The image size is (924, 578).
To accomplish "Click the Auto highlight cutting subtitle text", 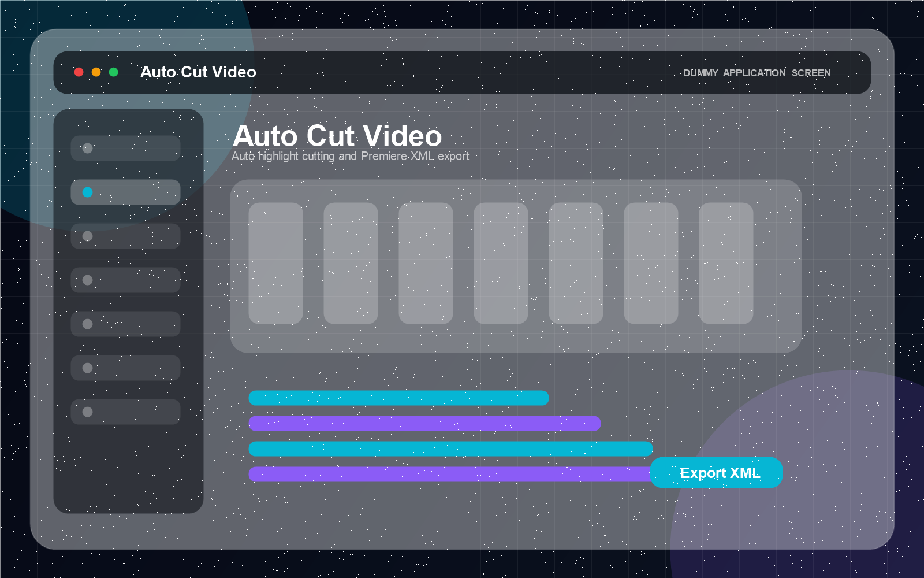I will tap(350, 156).
